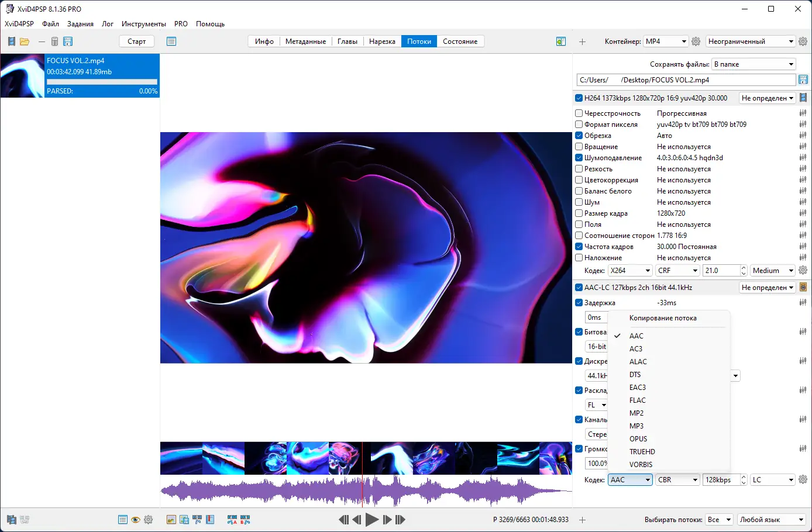
Task: Open the Сохранять файлы dropdown
Action: (754, 64)
